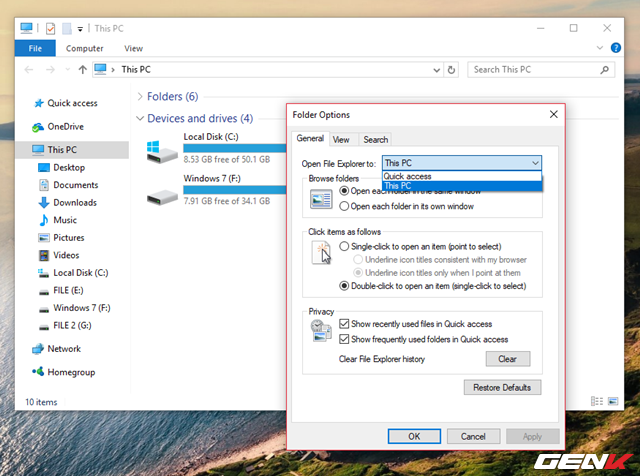The width and height of the screenshot is (640, 476).
Task: Open the View ribbon tab in Explorer
Action: tap(133, 49)
